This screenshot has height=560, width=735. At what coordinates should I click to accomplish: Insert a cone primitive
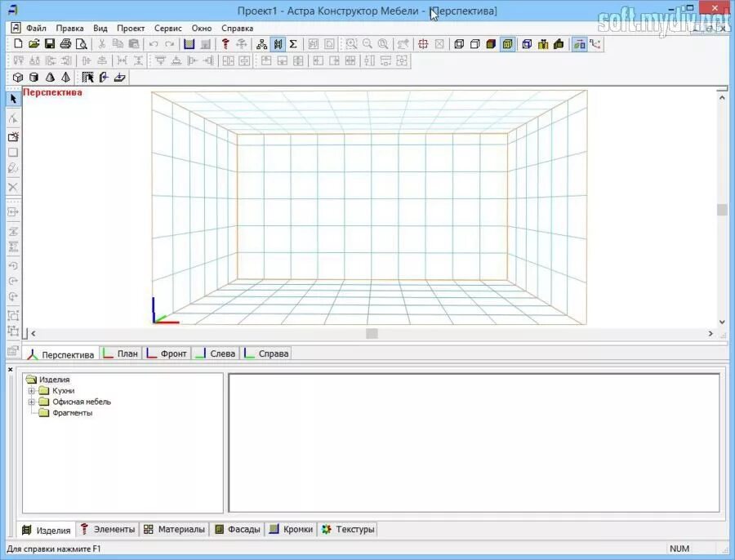50,78
